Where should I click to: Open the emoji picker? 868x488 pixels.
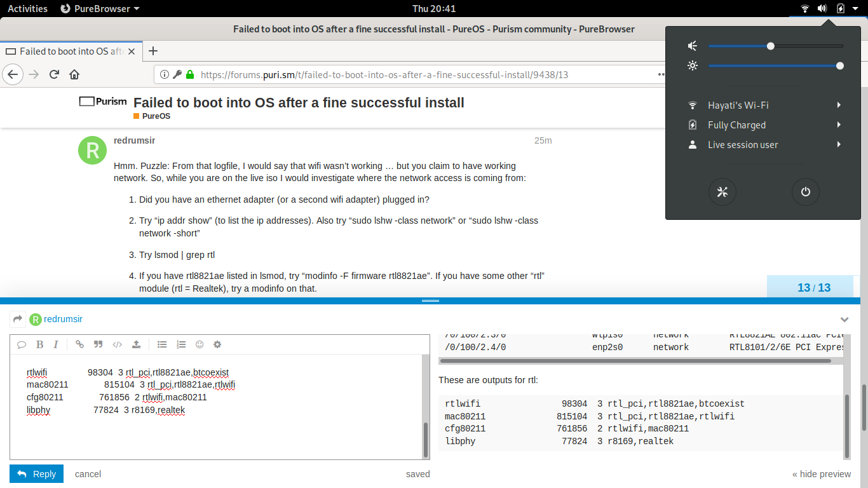click(200, 344)
